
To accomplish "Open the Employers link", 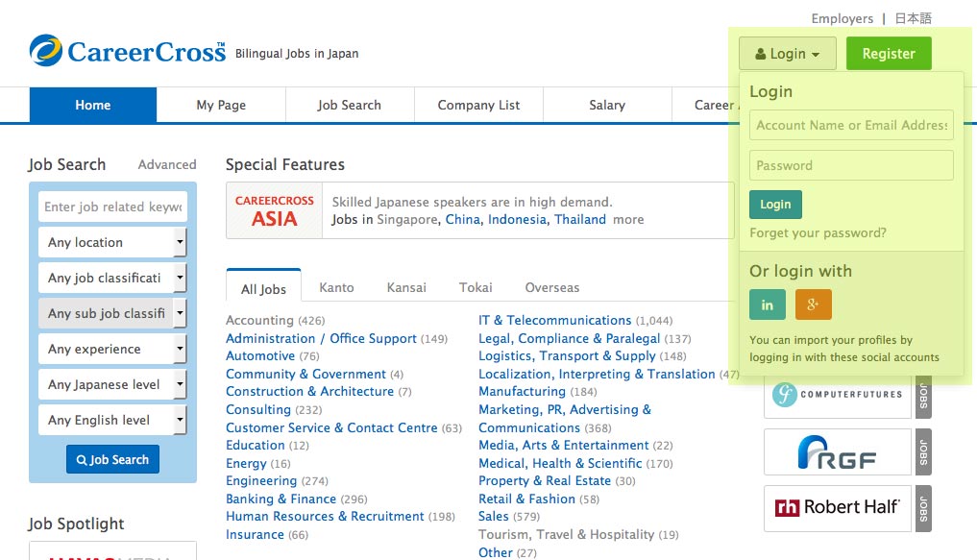I will tap(842, 18).
